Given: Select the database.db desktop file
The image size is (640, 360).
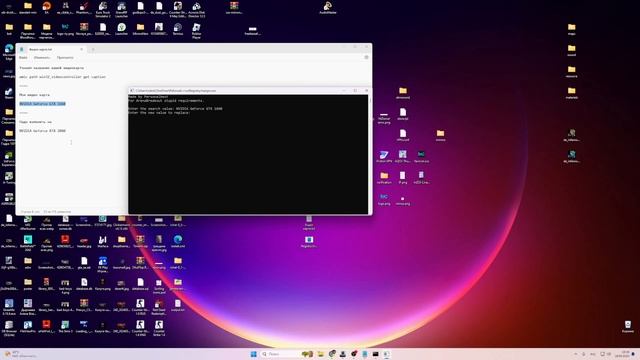Looking at the screenshot, I should pyautogui.click(x=84, y=284).
